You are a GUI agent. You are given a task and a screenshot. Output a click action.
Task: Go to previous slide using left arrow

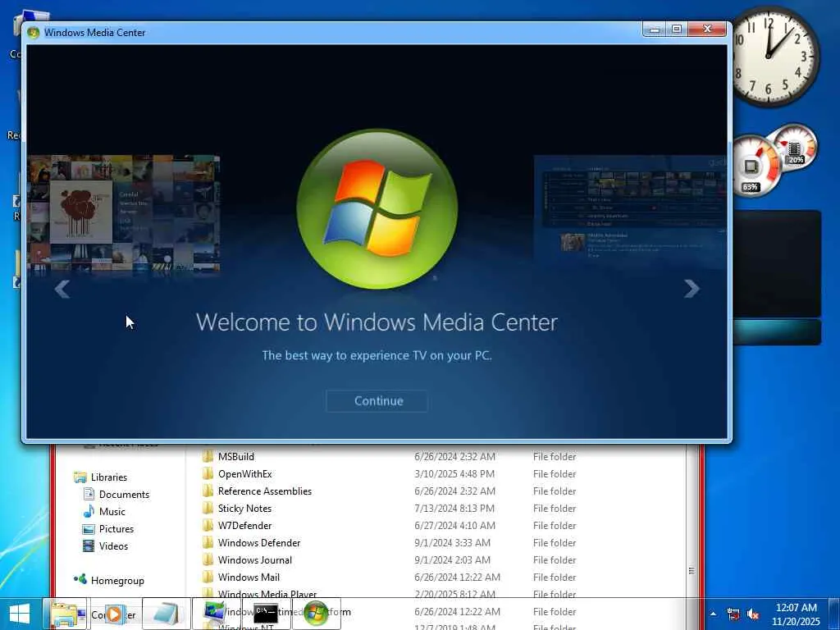(62, 289)
